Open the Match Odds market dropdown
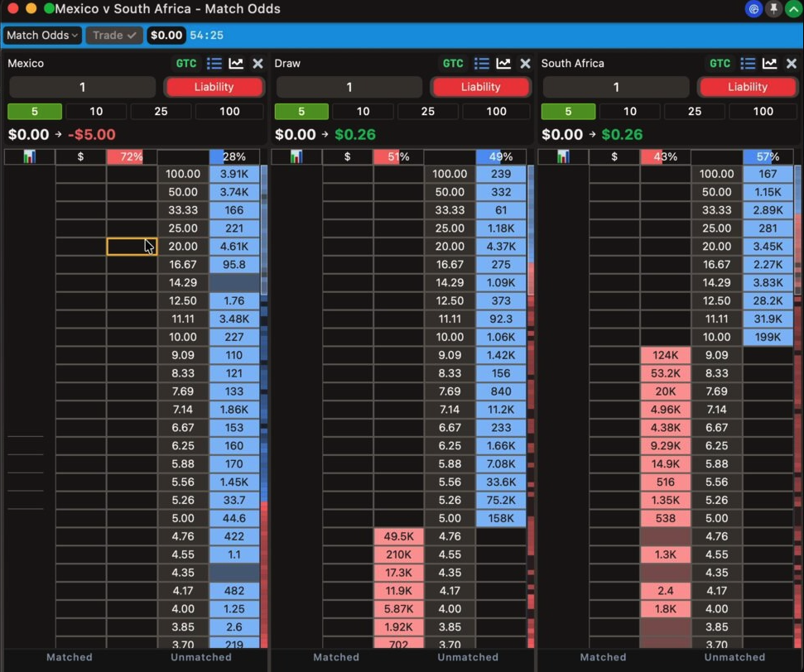Viewport: 804px width, 672px height. [42, 35]
